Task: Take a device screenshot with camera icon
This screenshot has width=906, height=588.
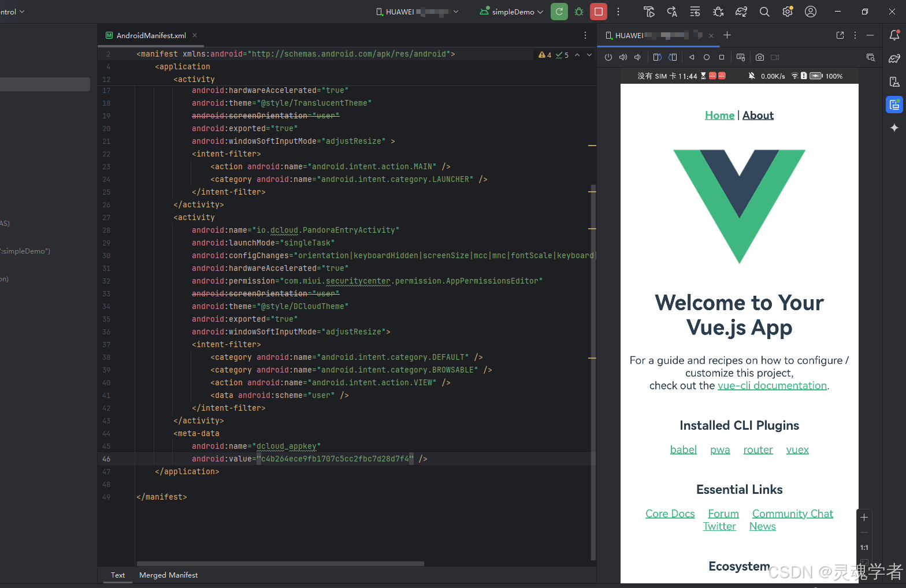Action: [x=760, y=57]
